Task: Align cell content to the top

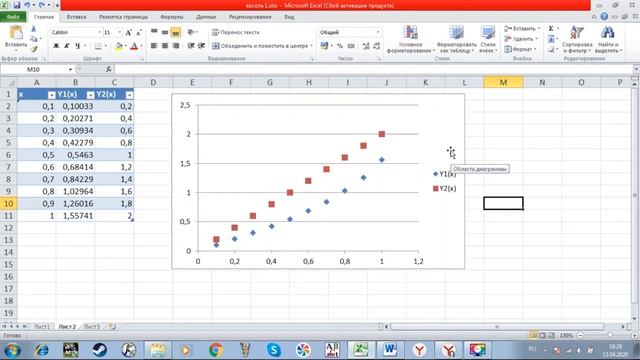Action: tap(154, 32)
